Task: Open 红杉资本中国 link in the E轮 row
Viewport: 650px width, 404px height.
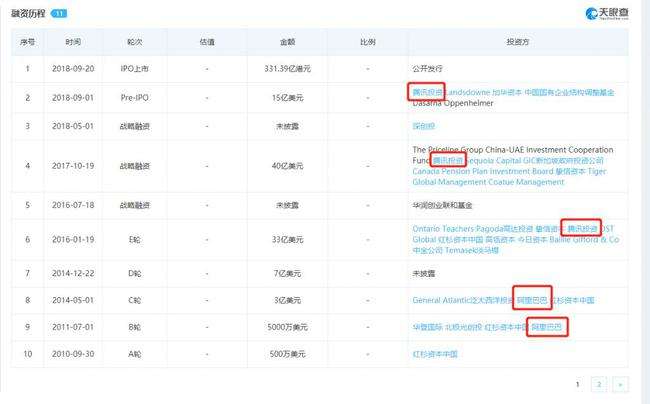Action: coord(461,239)
